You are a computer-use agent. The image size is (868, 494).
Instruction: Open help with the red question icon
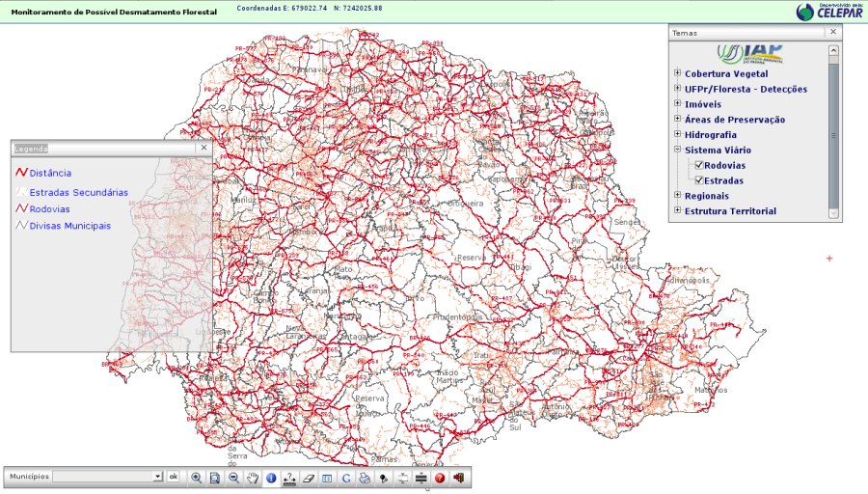439,478
